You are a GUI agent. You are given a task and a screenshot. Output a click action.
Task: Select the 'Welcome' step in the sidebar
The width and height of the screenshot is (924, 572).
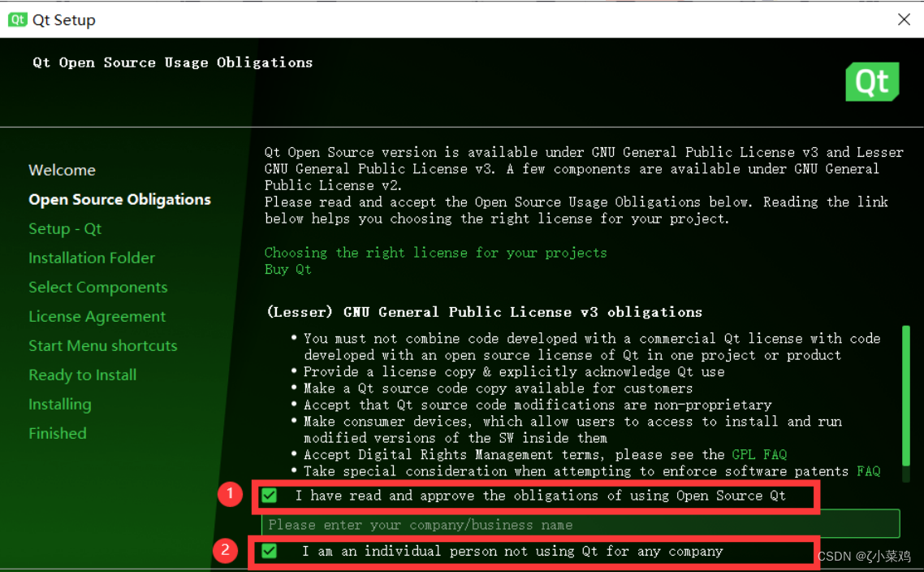[62, 170]
